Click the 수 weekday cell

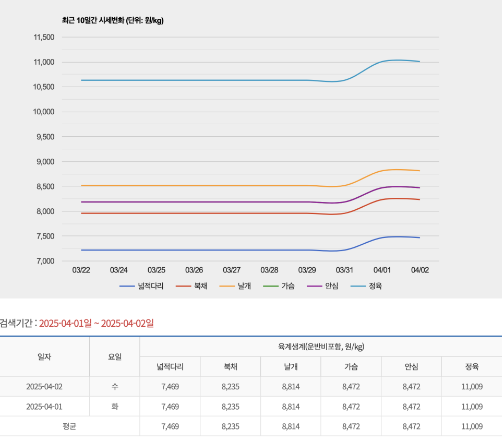click(x=115, y=387)
